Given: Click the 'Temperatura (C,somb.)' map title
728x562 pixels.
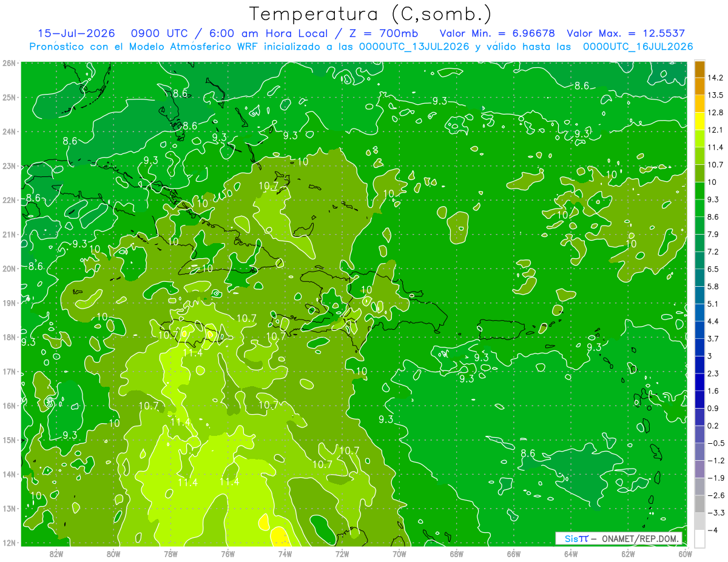Looking at the screenshot, I should coord(370,14).
